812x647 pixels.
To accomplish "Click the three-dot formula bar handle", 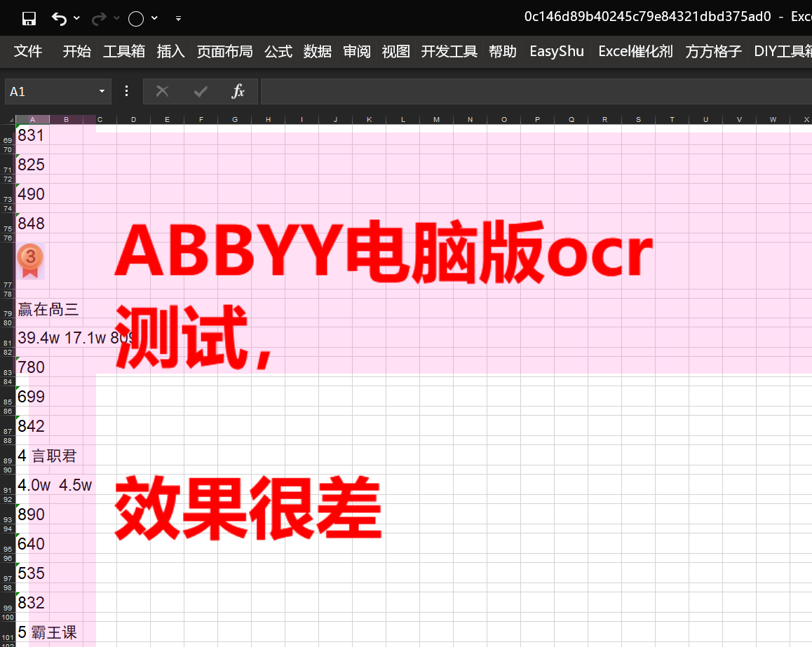I will tap(126, 92).
